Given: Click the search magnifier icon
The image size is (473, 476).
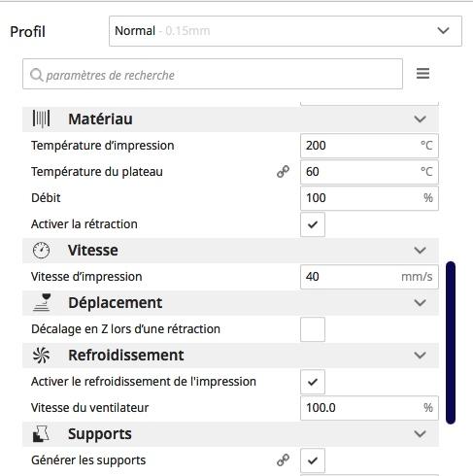Looking at the screenshot, I should [x=36, y=75].
